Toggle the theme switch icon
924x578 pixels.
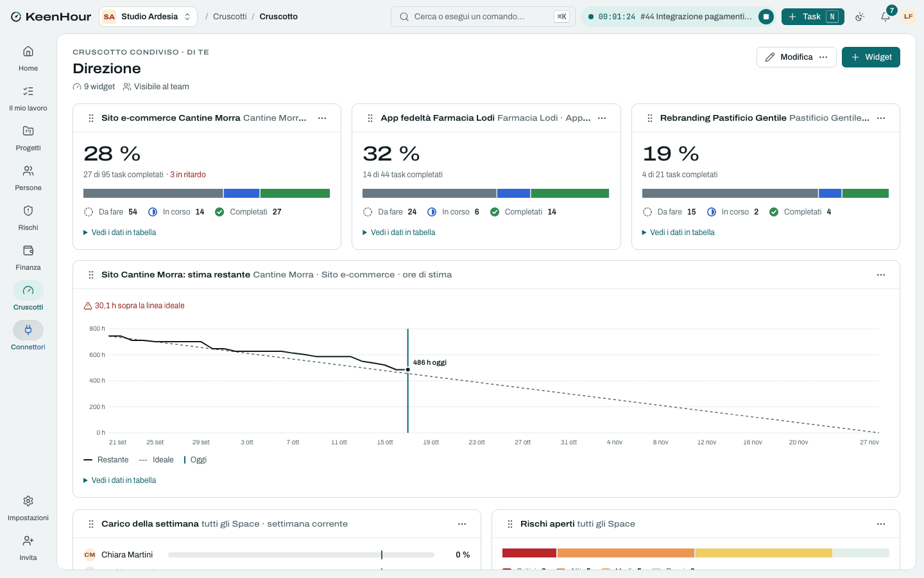click(860, 17)
